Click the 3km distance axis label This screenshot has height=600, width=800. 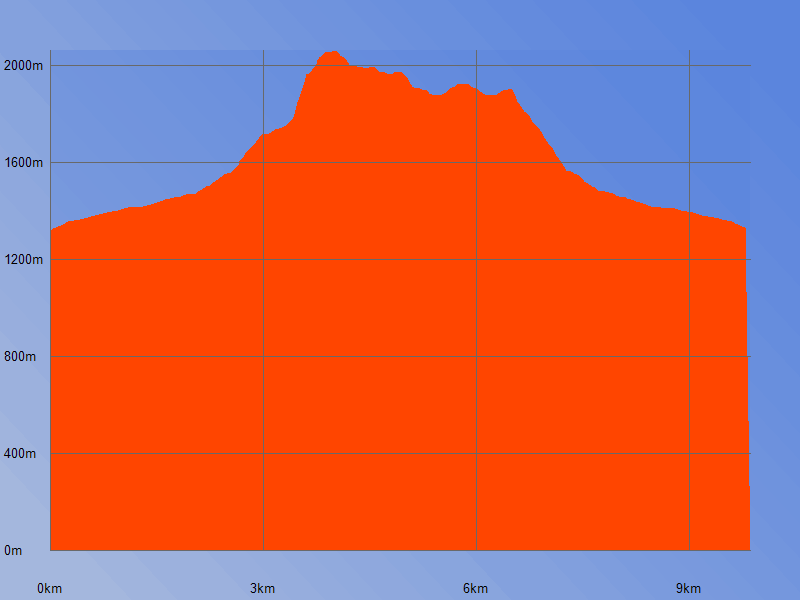(262, 589)
